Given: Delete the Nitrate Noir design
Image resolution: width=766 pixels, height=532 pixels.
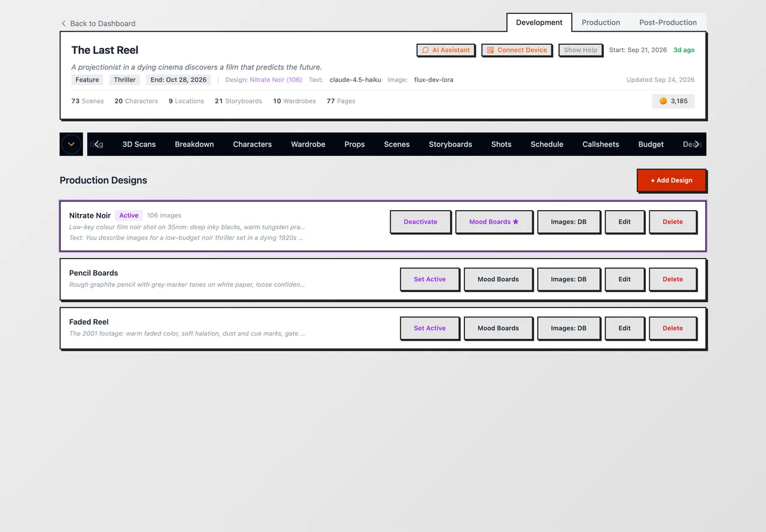Looking at the screenshot, I should click(673, 222).
